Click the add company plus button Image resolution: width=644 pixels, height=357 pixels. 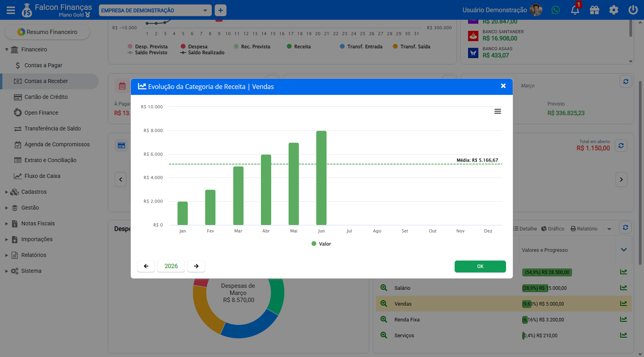[x=221, y=10]
